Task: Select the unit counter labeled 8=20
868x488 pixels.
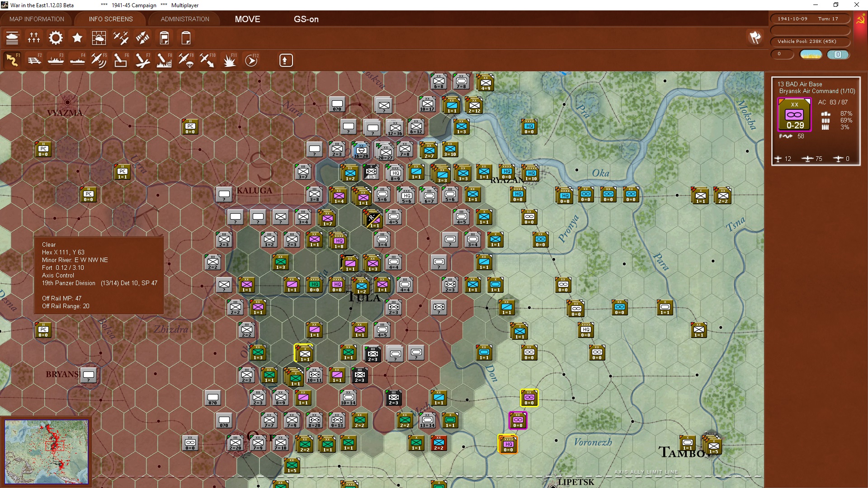Action: [314, 420]
